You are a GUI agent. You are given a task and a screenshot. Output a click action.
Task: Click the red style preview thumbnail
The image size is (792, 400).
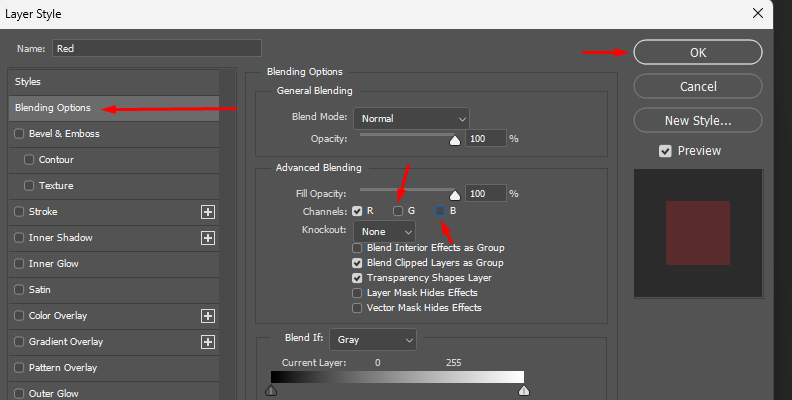[698, 233]
